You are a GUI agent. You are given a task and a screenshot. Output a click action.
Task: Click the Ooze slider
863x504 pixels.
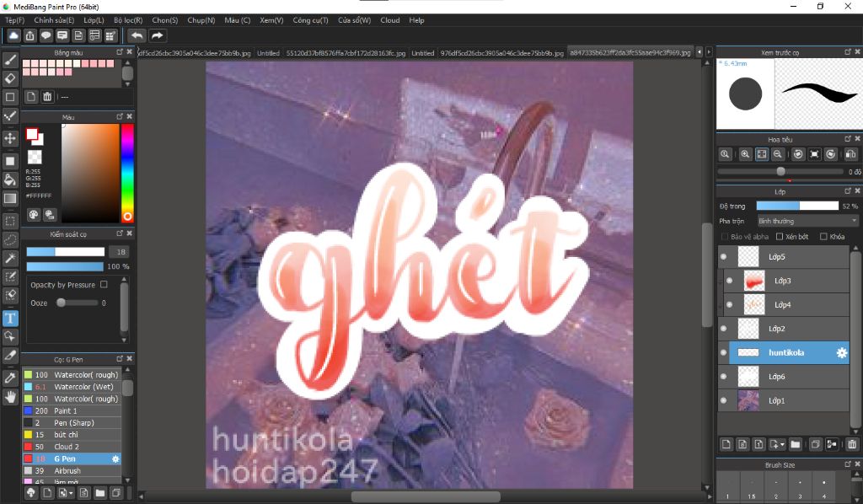pyautogui.click(x=77, y=303)
